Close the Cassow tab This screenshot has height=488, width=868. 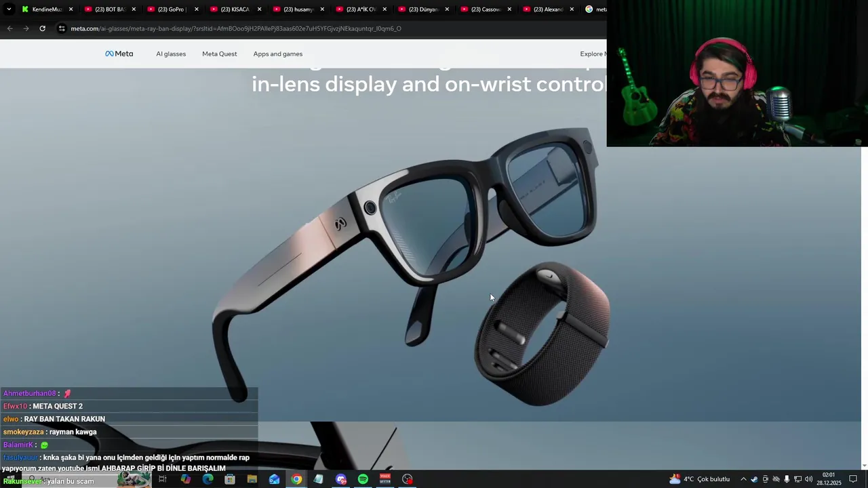pyautogui.click(x=510, y=9)
